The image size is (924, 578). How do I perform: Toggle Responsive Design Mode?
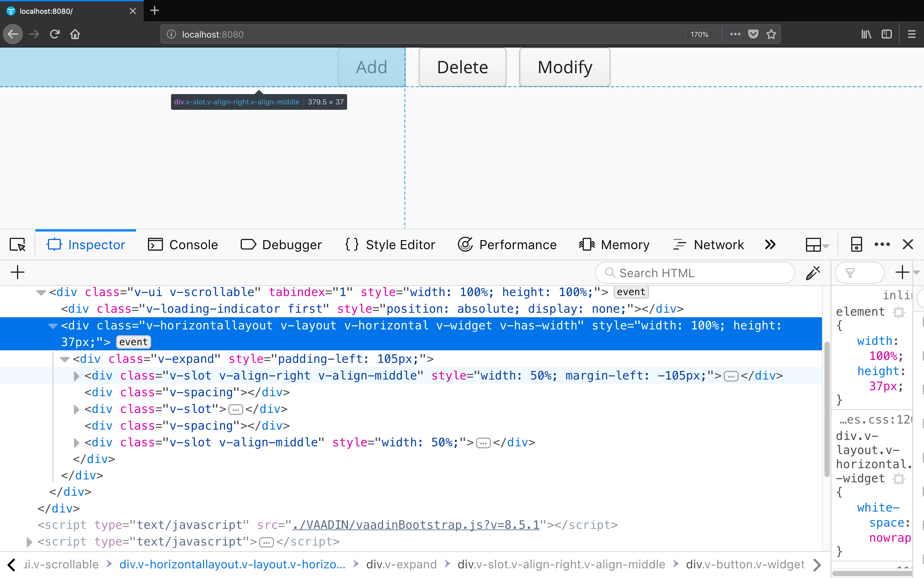[856, 245]
